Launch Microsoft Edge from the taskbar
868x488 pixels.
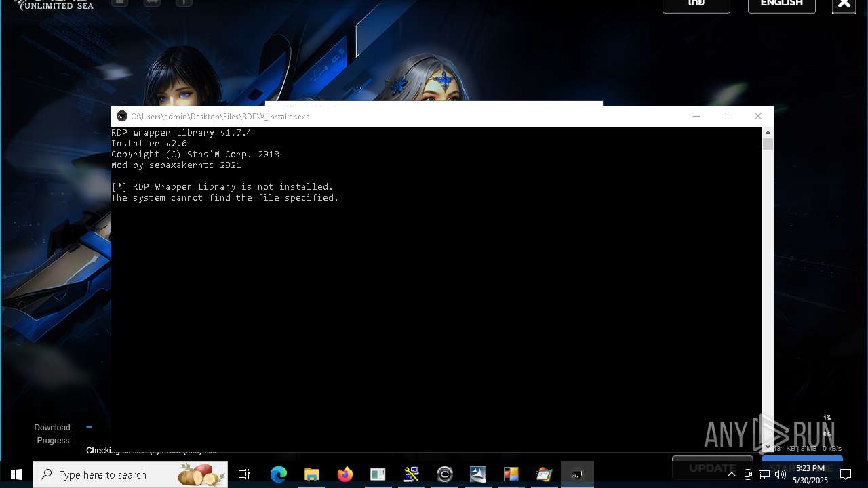279,474
